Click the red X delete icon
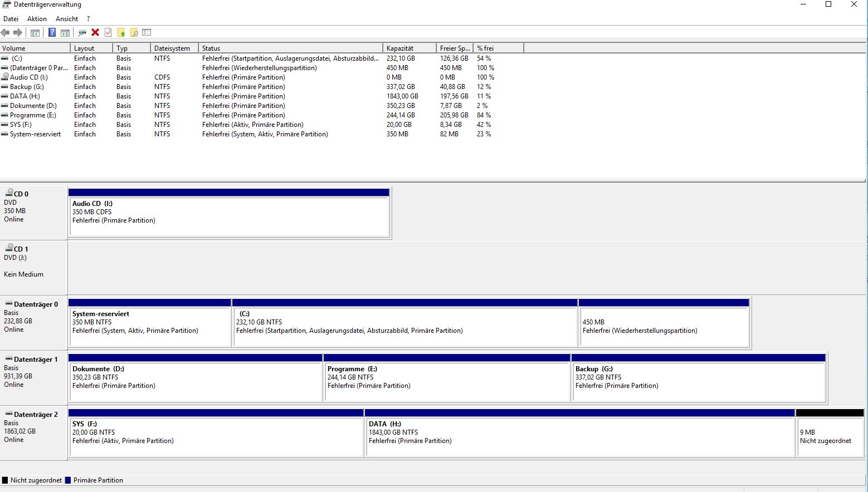Screen dimensions: 868x492 coord(95,33)
